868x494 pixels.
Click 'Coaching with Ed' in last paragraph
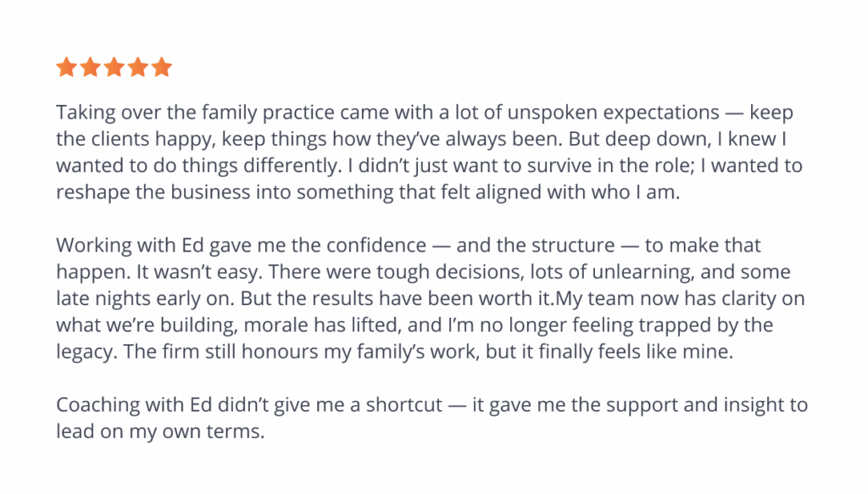134,405
